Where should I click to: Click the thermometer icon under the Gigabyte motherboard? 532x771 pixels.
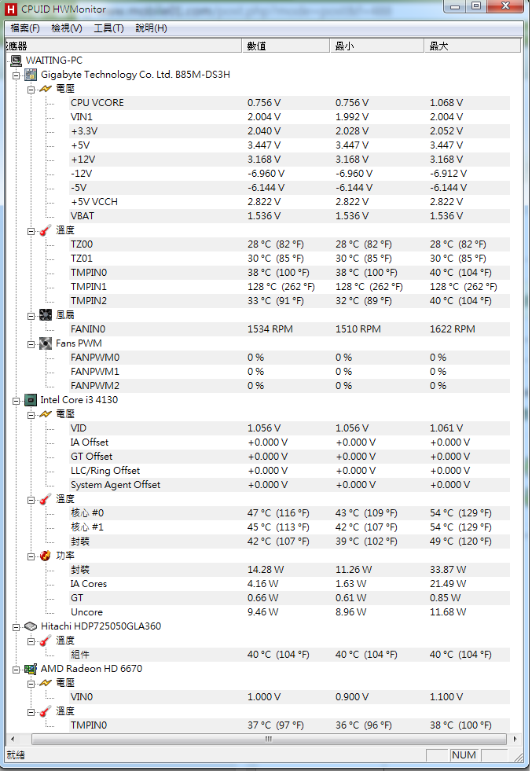tap(46, 230)
